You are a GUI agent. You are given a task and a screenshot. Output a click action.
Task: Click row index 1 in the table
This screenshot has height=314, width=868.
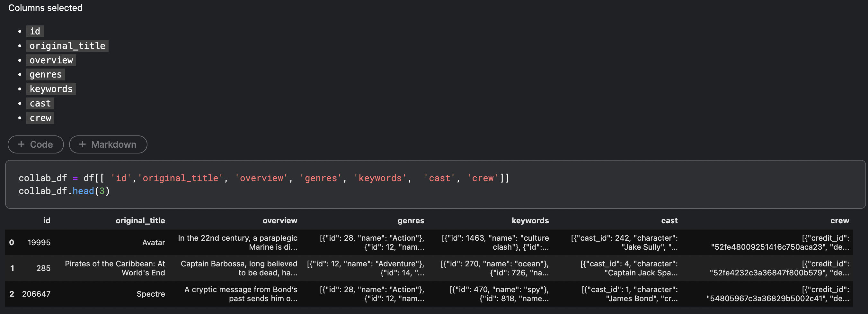pos(12,268)
